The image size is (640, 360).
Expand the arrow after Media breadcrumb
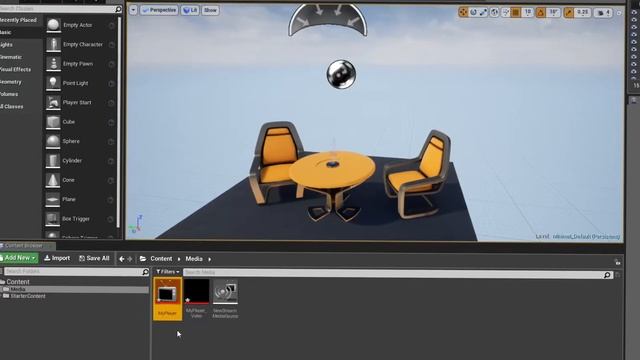click(x=210, y=259)
